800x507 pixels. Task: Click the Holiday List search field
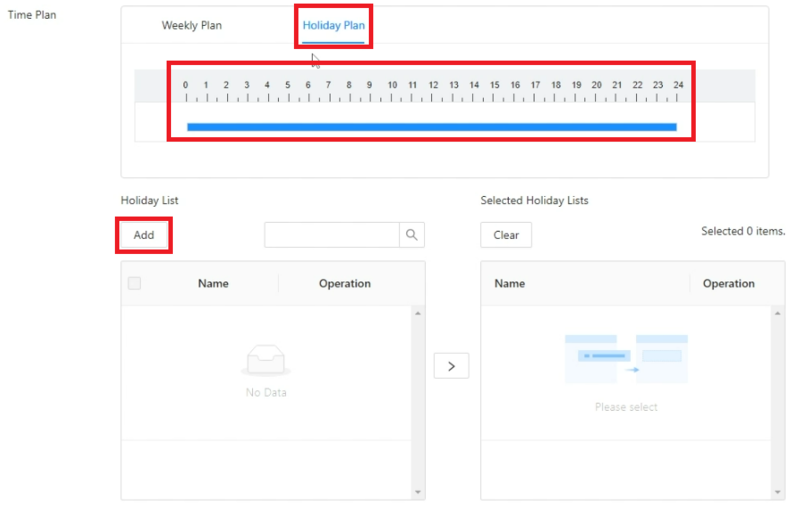(x=332, y=235)
